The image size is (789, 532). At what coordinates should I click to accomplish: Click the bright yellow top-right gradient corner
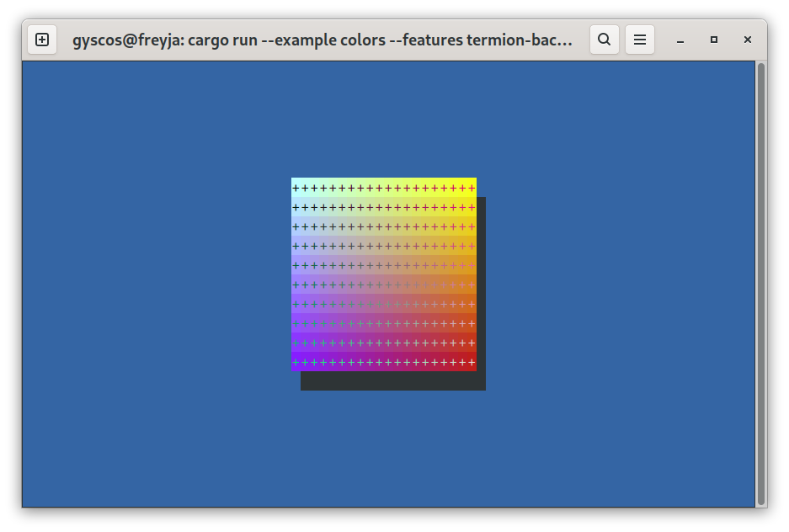pyautogui.click(x=470, y=182)
